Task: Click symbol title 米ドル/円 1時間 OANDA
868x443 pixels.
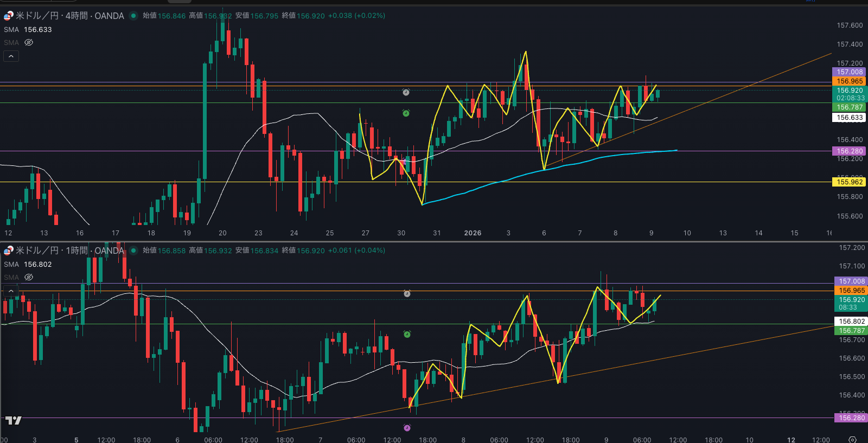Action: click(69, 251)
